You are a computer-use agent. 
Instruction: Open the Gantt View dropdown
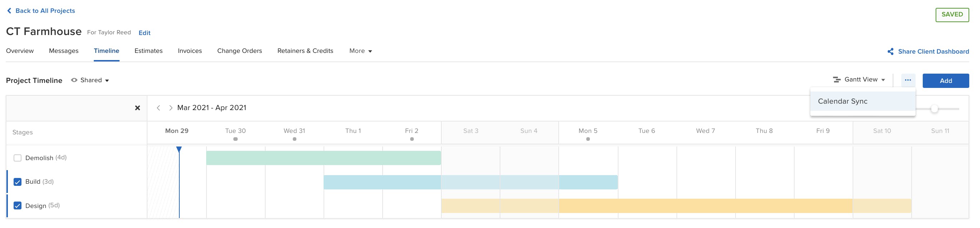coord(859,79)
